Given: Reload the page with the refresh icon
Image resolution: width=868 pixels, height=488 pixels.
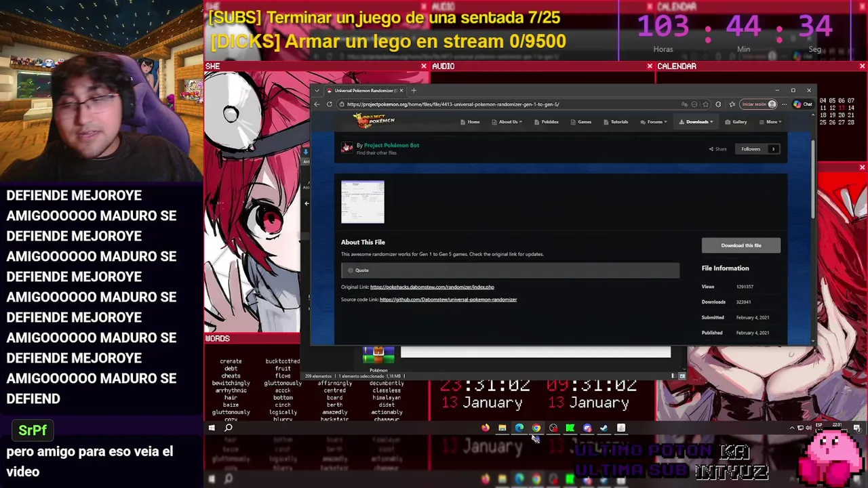Looking at the screenshot, I should pos(330,104).
